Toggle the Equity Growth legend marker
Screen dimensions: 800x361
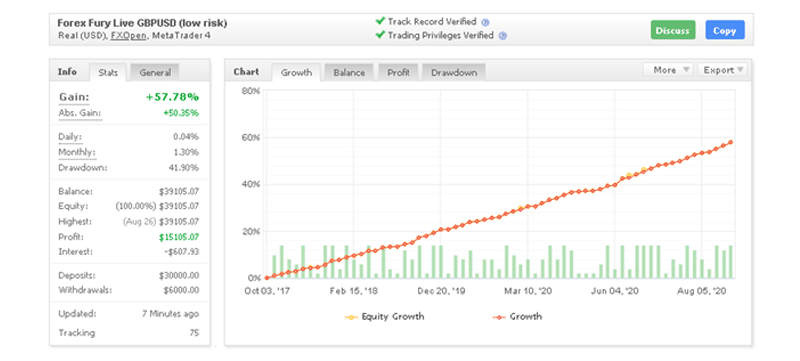[352, 317]
